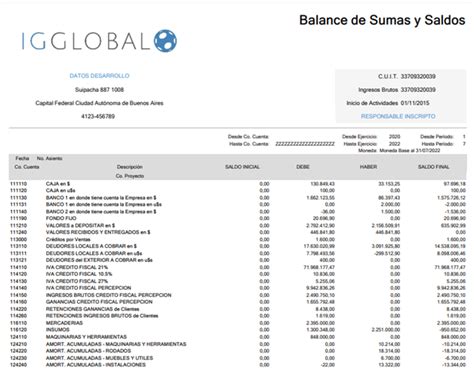
Task: Click the DATOS DESARROLLO company link
Action: pyautogui.click(x=99, y=76)
